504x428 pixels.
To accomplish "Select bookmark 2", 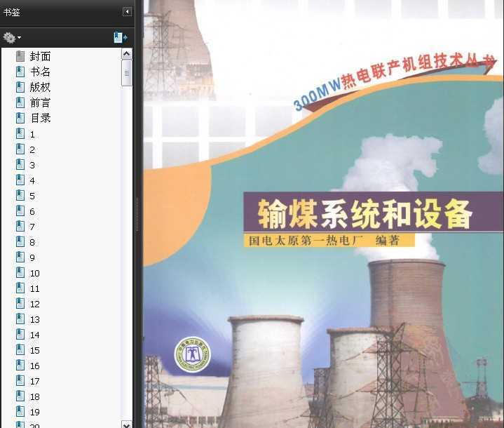I will 32,149.
